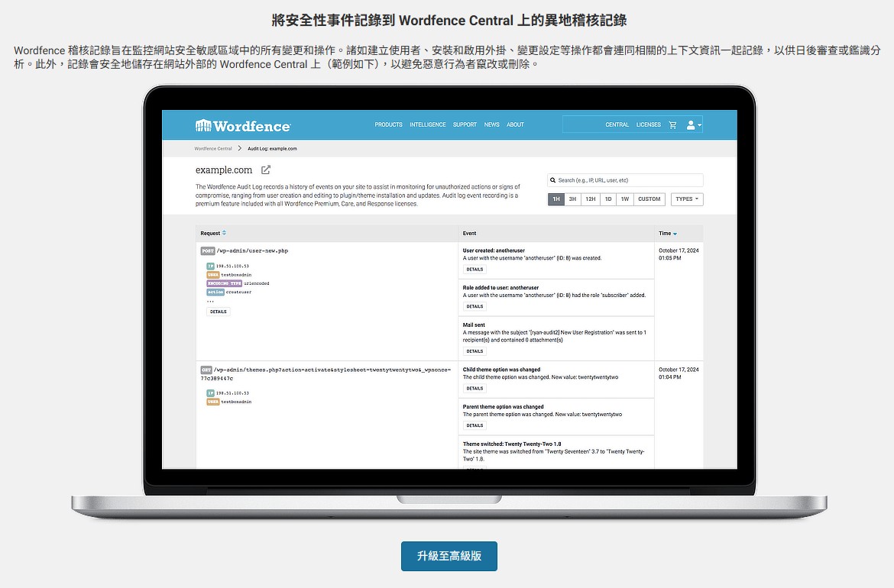Click the 升級至高級版 upgrade button

point(449,556)
